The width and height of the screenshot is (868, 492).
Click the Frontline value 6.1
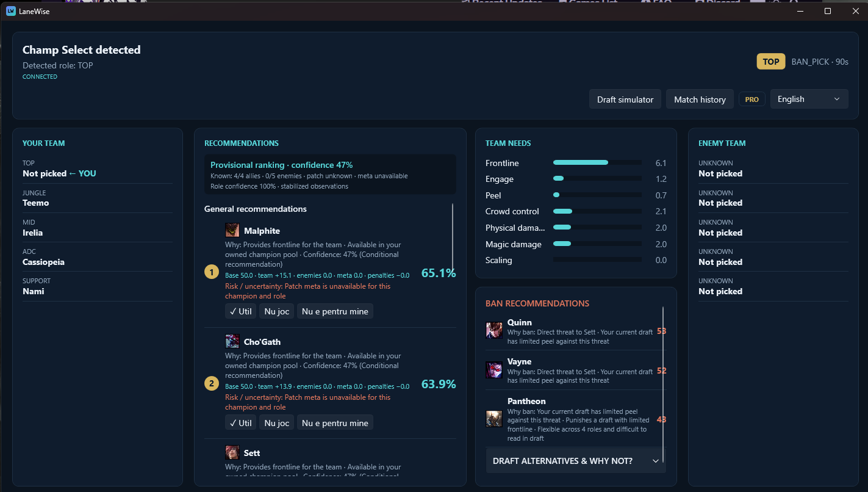[x=661, y=163]
